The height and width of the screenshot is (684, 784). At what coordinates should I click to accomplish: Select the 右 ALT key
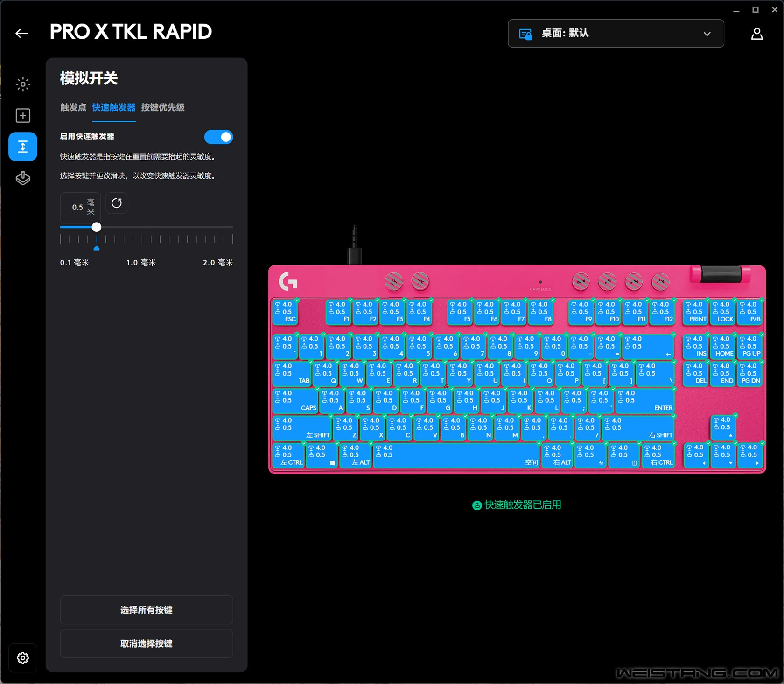(557, 455)
